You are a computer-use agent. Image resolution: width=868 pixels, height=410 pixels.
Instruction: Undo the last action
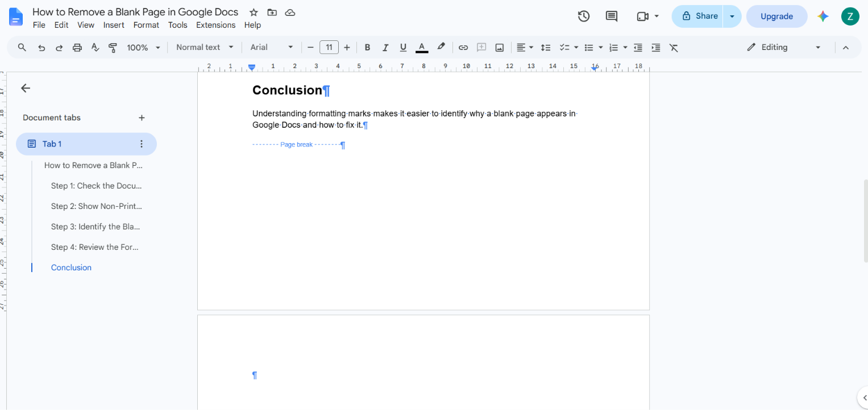[x=41, y=48]
